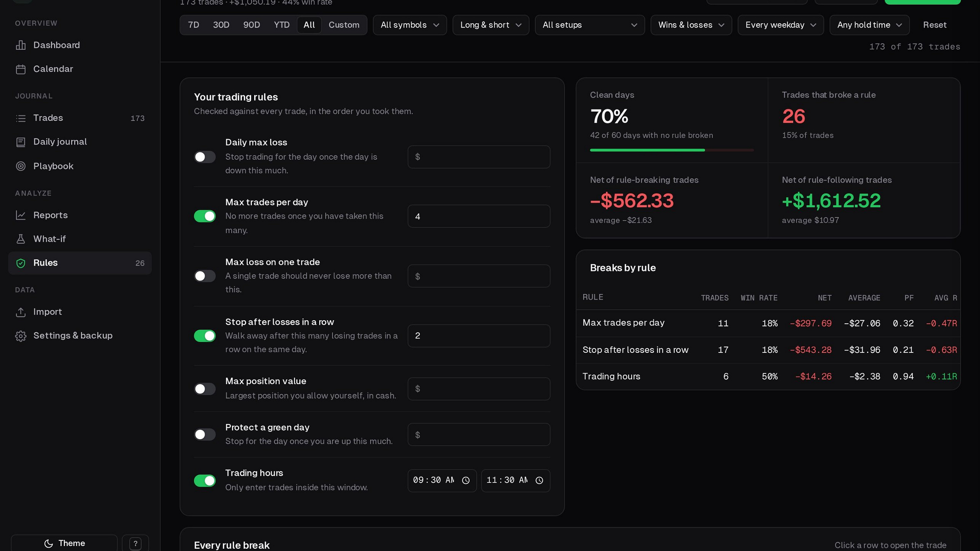
Task: Click the Daily max loss dollar field
Action: (x=479, y=157)
